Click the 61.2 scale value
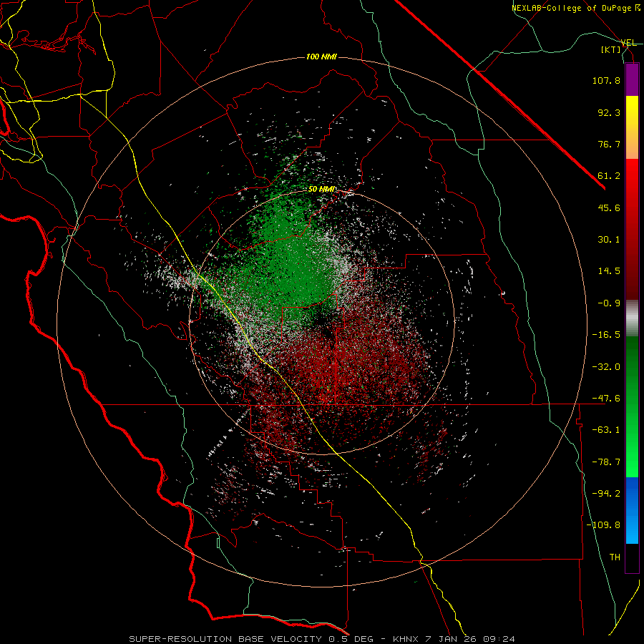 [x=609, y=176]
